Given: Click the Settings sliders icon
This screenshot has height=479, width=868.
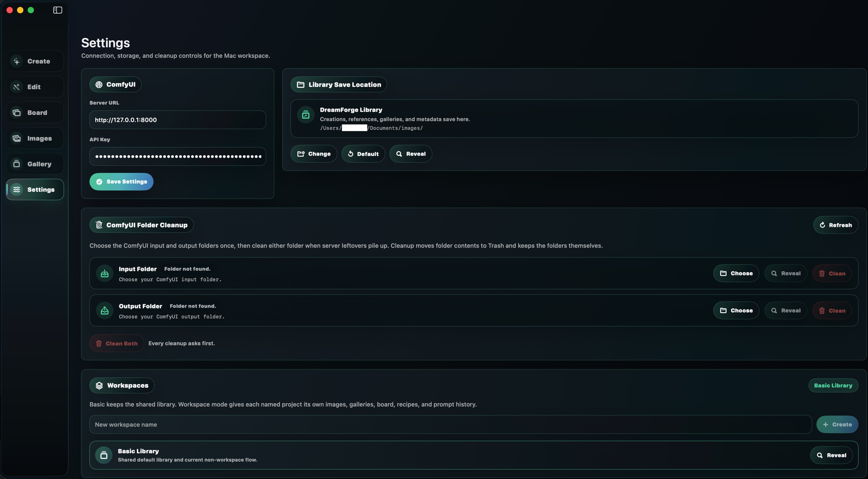Looking at the screenshot, I should point(17,189).
